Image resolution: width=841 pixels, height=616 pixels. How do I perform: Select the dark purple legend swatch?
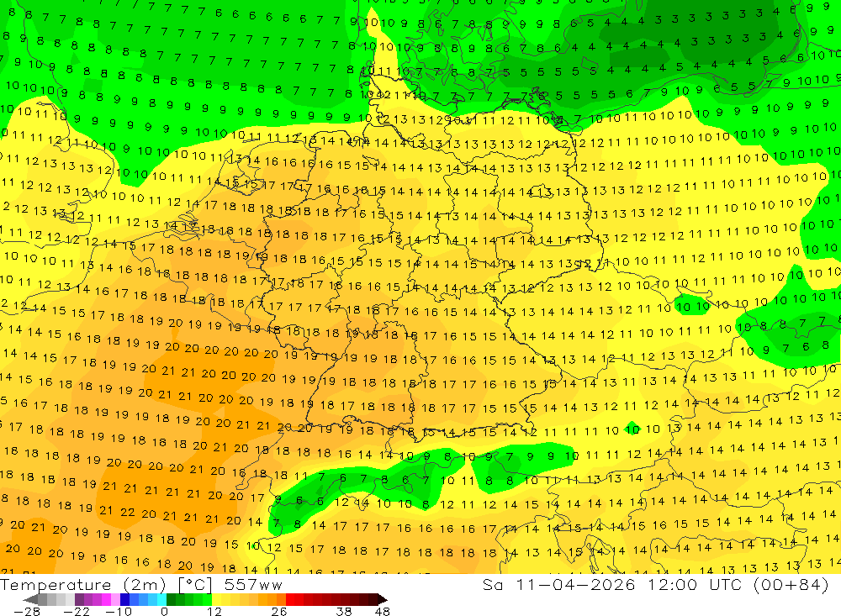(79, 599)
